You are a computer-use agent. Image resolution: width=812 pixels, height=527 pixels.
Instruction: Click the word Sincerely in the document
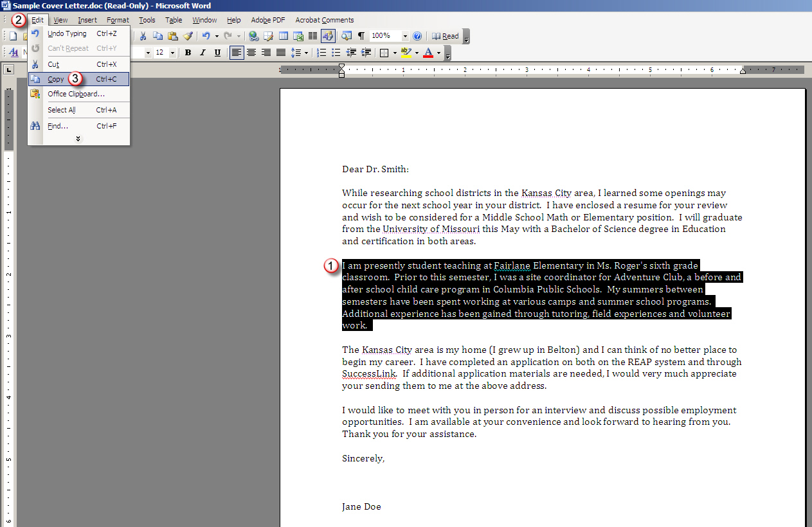[x=363, y=458]
